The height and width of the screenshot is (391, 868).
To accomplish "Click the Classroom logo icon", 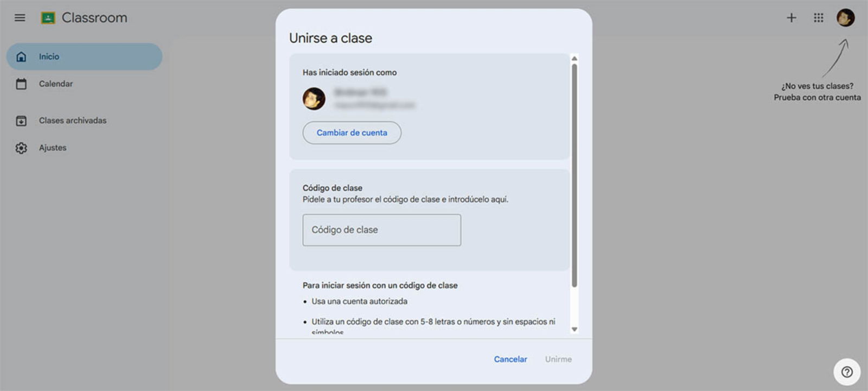I will 48,18.
